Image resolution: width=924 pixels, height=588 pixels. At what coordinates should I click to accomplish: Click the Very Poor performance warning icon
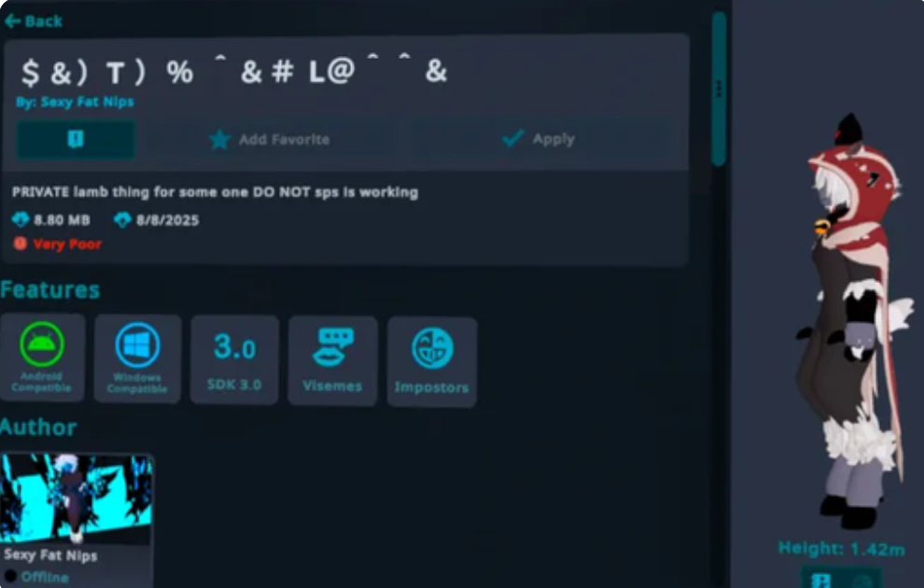pyautogui.click(x=20, y=244)
